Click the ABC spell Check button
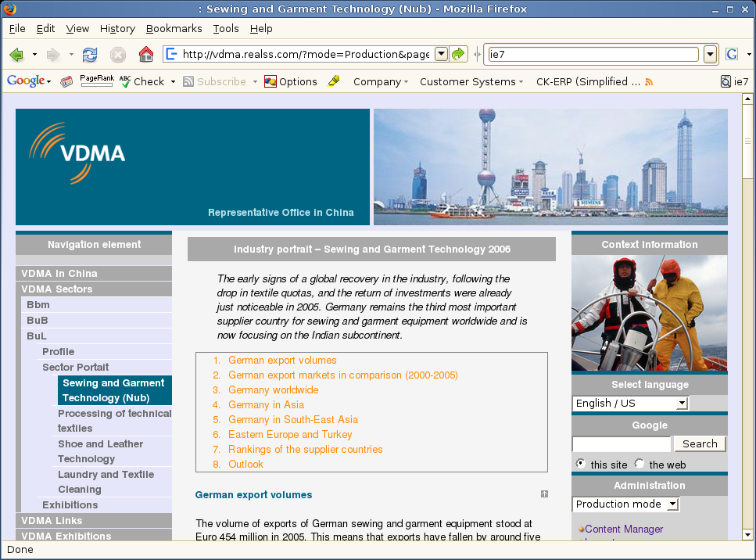 (143, 81)
